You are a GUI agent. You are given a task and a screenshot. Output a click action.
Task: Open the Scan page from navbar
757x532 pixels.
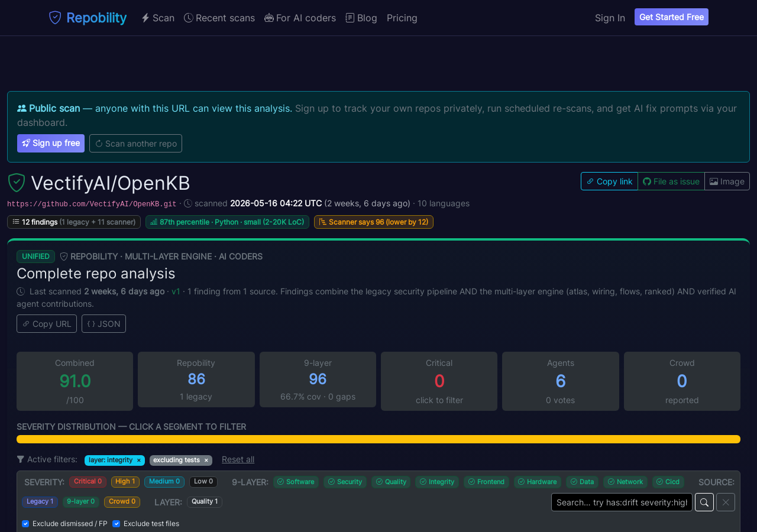point(158,18)
